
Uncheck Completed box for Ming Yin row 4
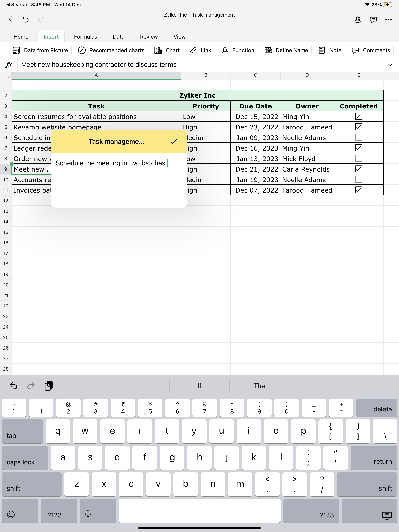pyautogui.click(x=358, y=116)
